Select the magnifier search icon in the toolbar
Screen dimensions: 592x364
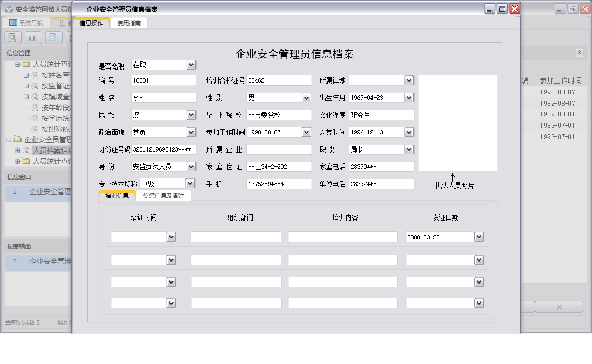click(12, 38)
